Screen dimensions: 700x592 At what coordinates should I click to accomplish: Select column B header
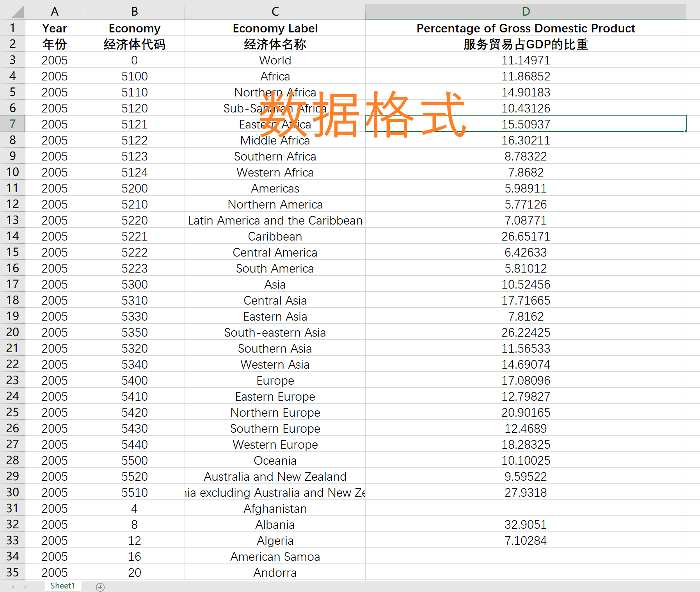pos(135,12)
